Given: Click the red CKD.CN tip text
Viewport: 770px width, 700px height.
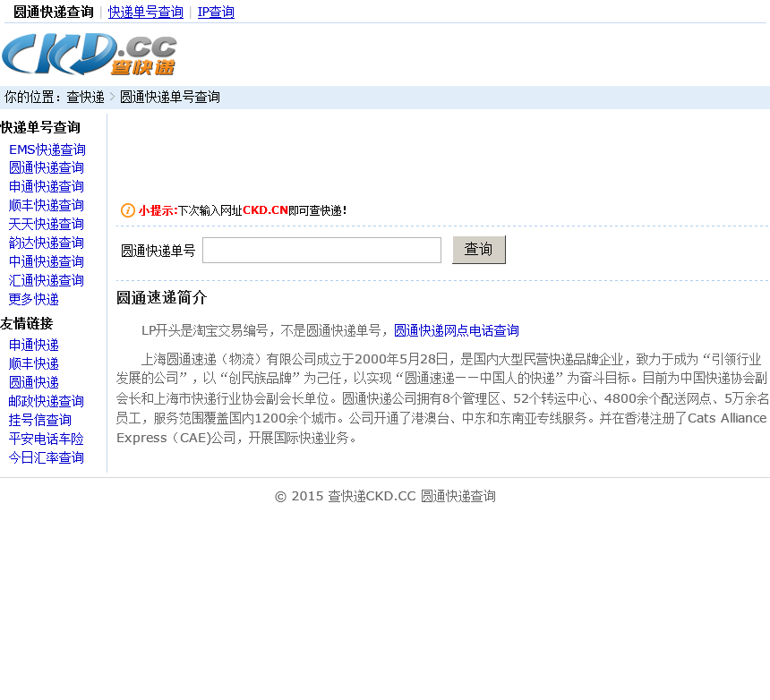Looking at the screenshot, I should click(265, 210).
